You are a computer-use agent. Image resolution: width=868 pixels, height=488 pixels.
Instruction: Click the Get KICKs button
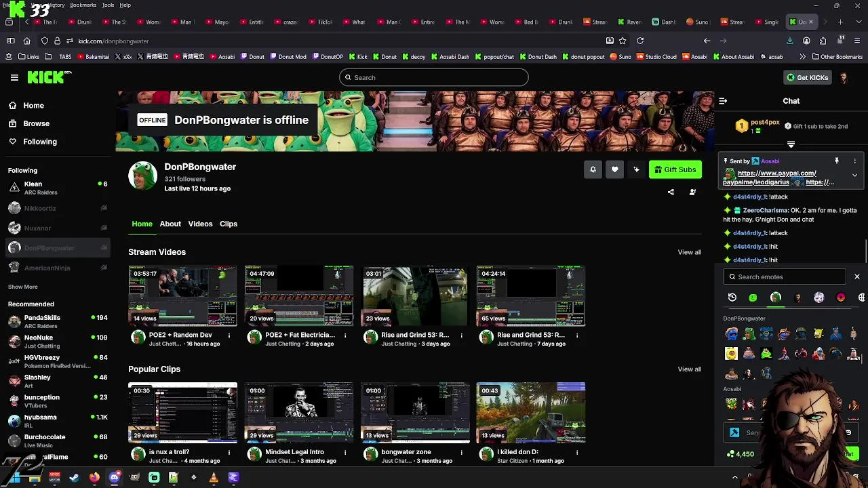pos(808,77)
